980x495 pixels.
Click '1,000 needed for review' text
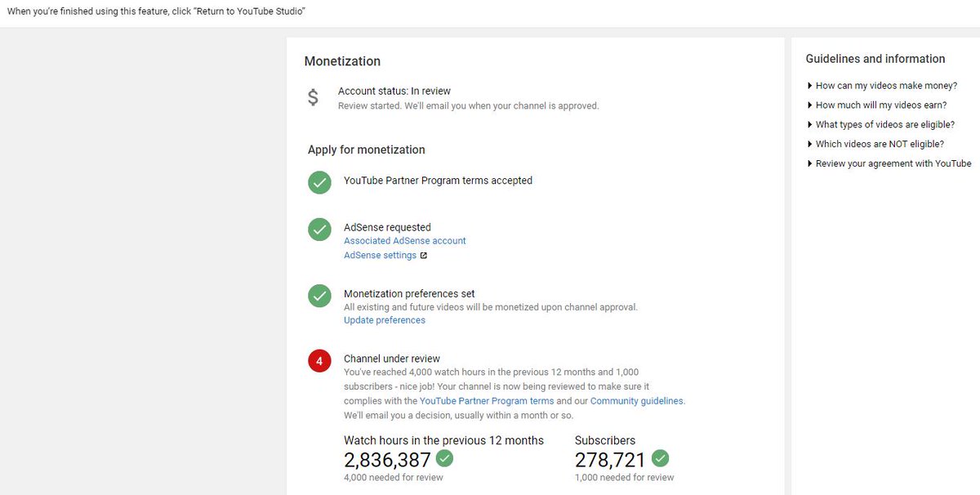pos(625,478)
